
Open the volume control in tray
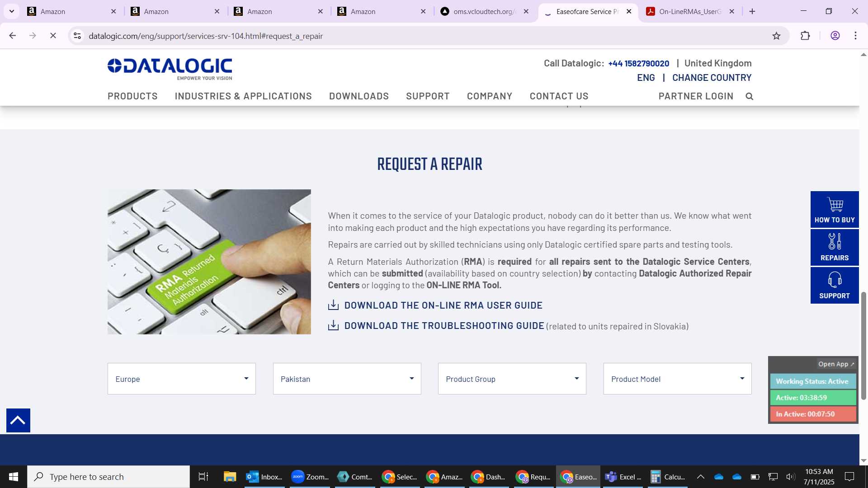point(790,477)
